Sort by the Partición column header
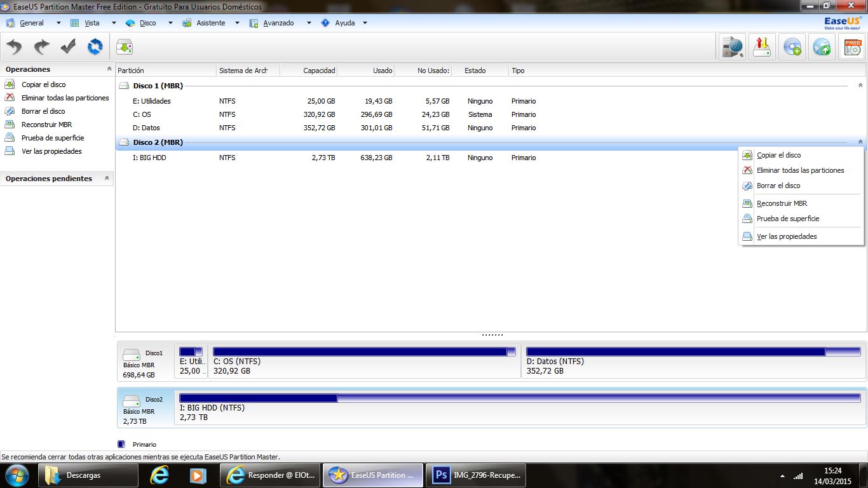The image size is (868, 488). point(166,71)
